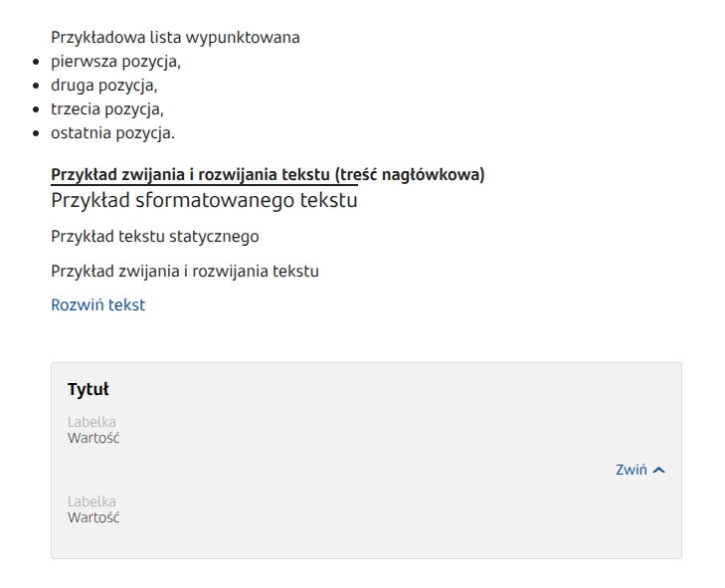This screenshot has width=725, height=588.
Task: Click the bullet before 'trzecia pozycja'
Action: point(37,109)
